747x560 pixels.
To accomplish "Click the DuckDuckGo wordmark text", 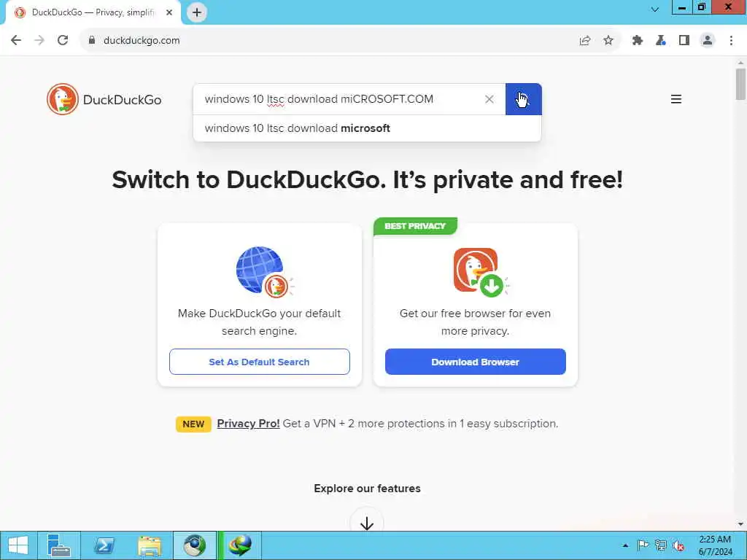I will coord(122,99).
